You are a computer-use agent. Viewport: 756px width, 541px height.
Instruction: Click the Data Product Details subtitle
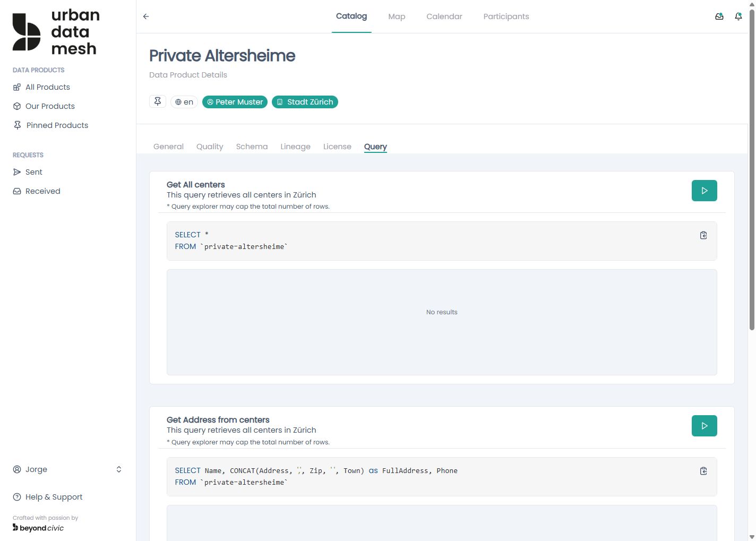pos(188,75)
